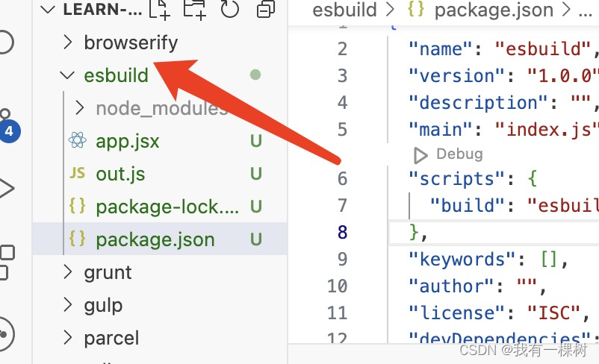Viewport: 599px width, 364px height.
Task: Expand the parcel folder
Action: pyautogui.click(x=68, y=338)
